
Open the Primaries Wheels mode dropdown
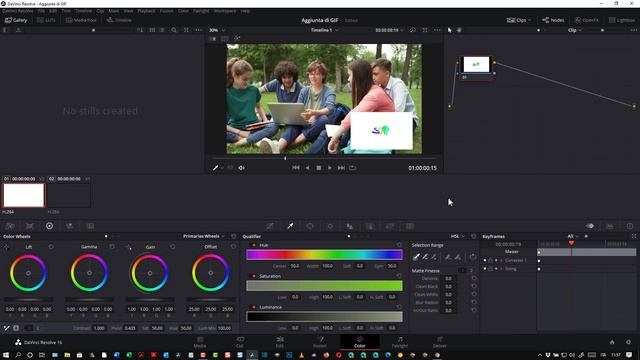point(204,236)
